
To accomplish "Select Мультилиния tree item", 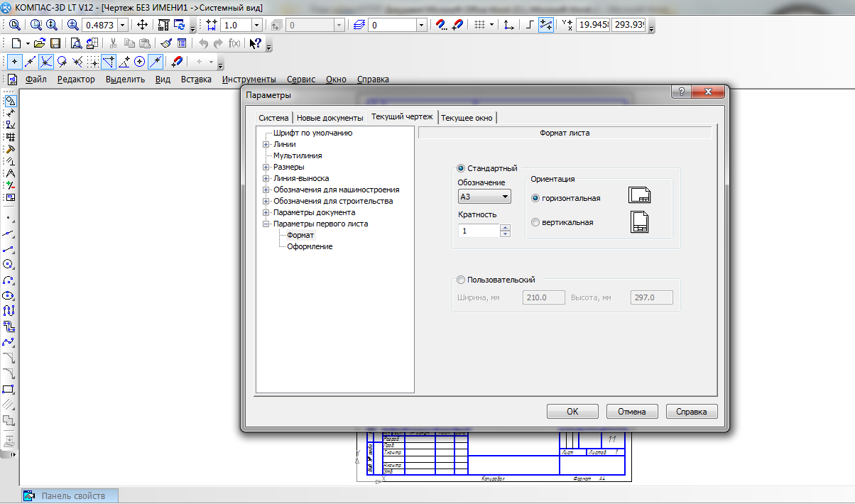I will click(298, 155).
